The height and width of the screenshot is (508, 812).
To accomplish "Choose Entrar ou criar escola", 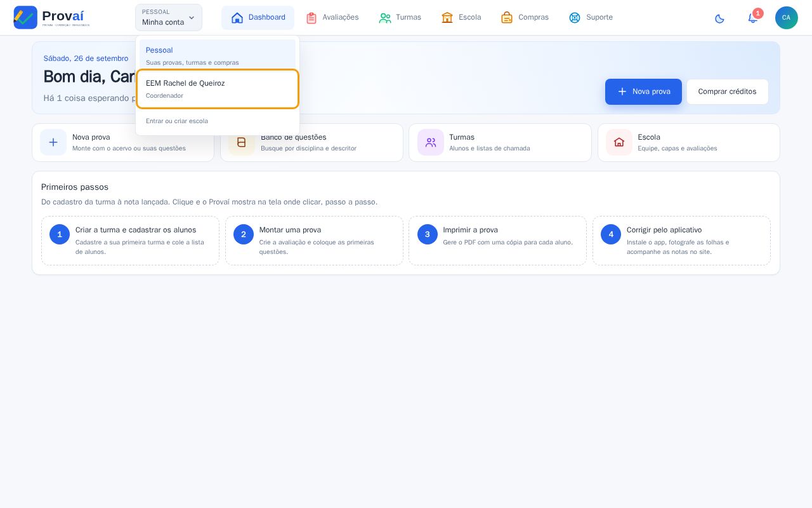I will (218, 121).
